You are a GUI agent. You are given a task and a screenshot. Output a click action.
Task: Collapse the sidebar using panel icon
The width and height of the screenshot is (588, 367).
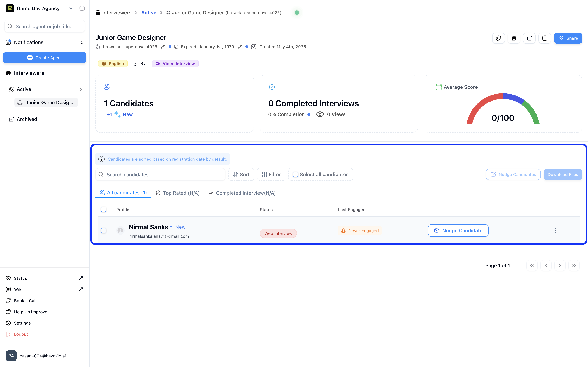82,9
